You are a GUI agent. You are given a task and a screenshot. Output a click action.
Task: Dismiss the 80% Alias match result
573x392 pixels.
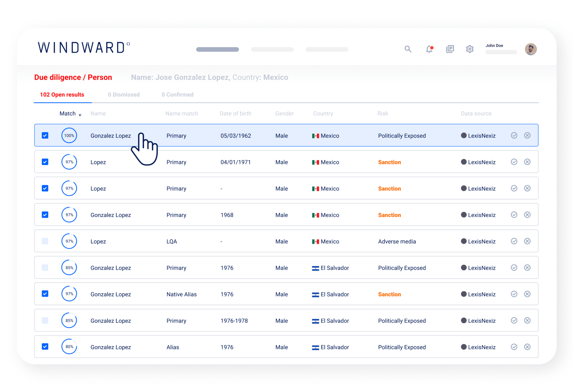click(527, 347)
